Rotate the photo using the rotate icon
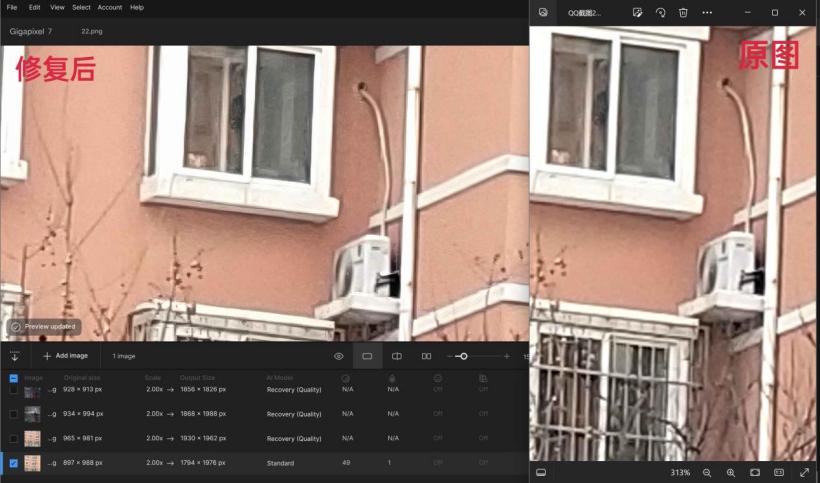This screenshot has height=483, width=820. pos(660,13)
